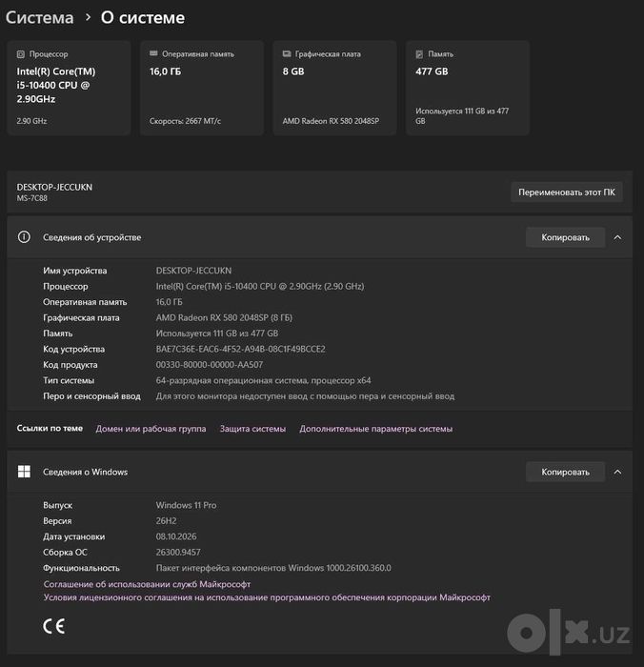The image size is (644, 667).
Task: Select version value 26H2
Action: tap(166, 521)
